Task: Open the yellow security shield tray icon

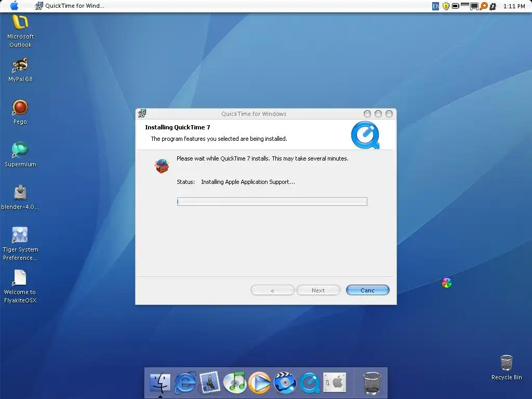Action: (x=446, y=6)
